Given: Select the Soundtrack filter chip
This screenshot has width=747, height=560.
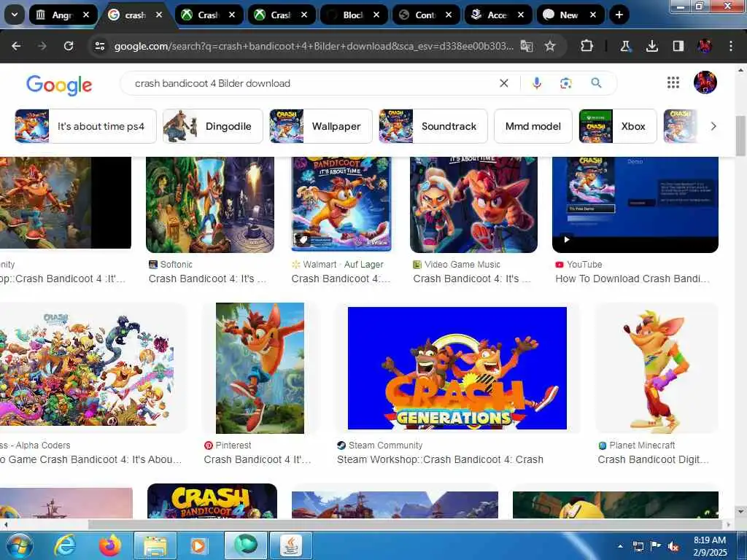Looking at the screenshot, I should (x=433, y=126).
